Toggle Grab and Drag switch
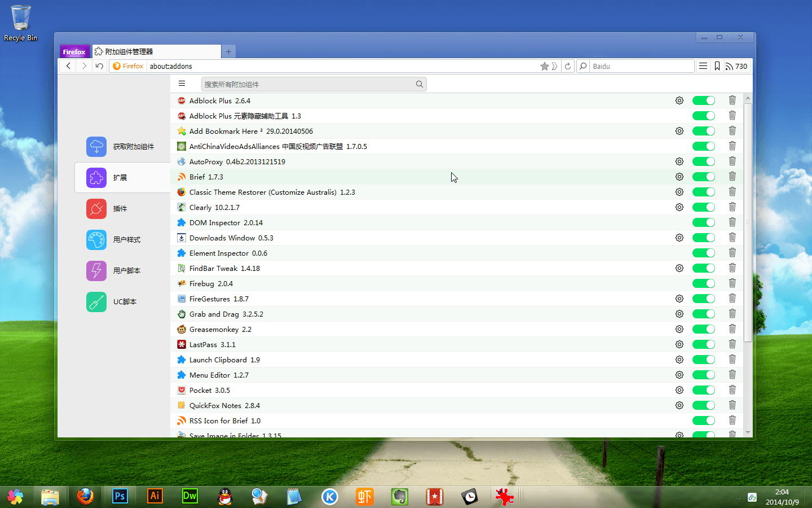The image size is (812, 508). pos(703,314)
